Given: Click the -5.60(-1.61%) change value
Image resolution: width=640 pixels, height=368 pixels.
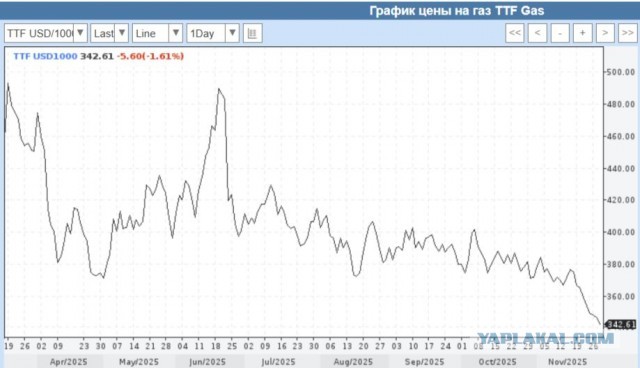Looking at the screenshot, I should (x=150, y=56).
